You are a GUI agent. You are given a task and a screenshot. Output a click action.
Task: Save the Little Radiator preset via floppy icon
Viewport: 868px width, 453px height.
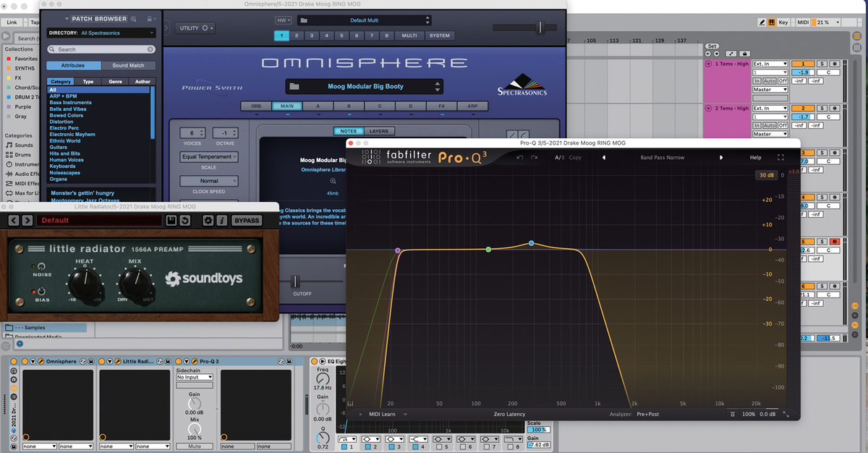pos(171,221)
